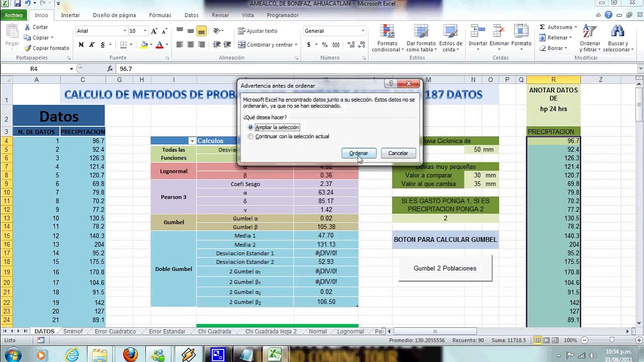Increase font size with the large A icon

click(154, 31)
